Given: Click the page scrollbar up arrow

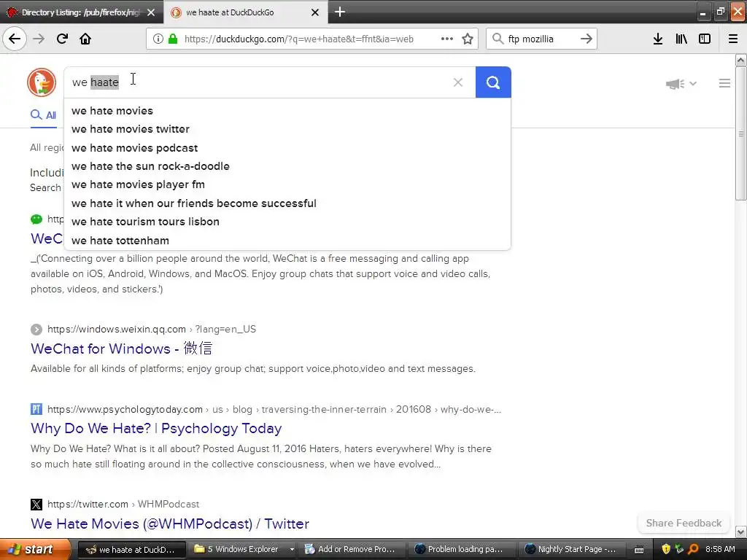Looking at the screenshot, I should coord(740,60).
